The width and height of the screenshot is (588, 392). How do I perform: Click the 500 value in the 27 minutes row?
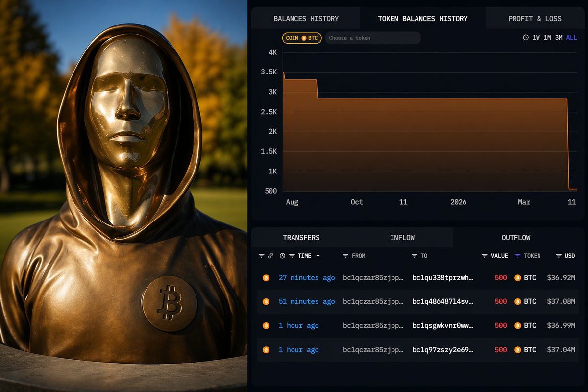(x=501, y=278)
